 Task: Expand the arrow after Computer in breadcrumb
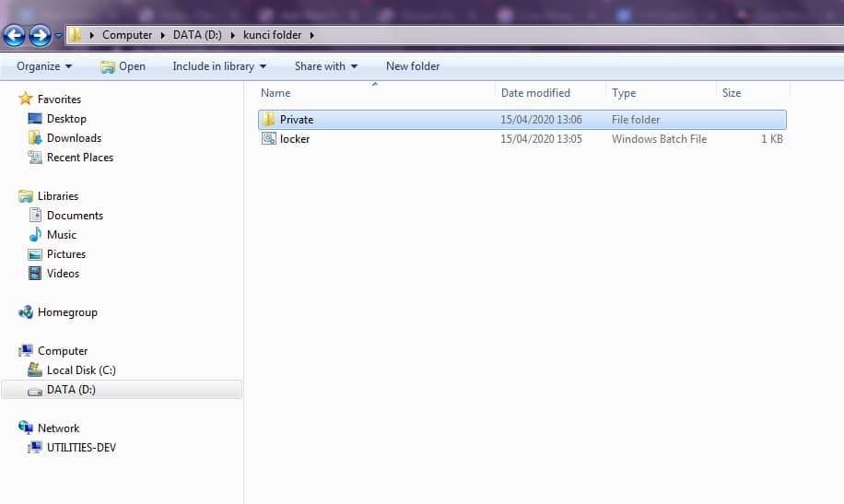point(162,36)
